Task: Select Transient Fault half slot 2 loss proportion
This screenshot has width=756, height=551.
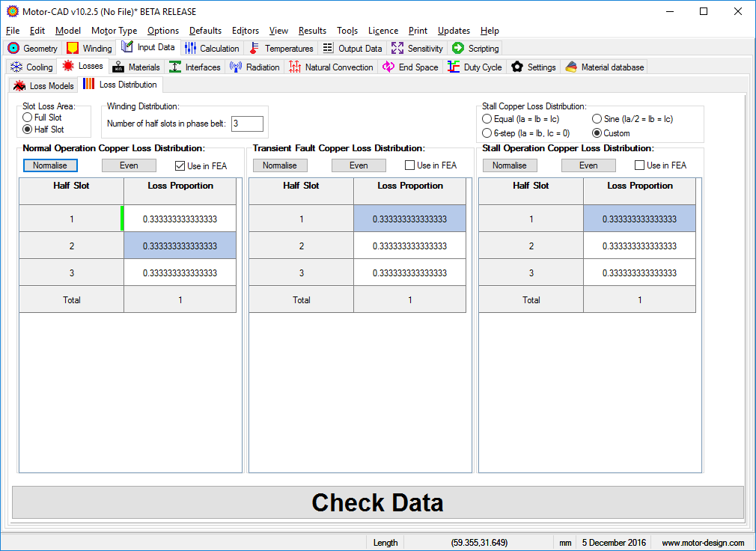Action: [410, 246]
